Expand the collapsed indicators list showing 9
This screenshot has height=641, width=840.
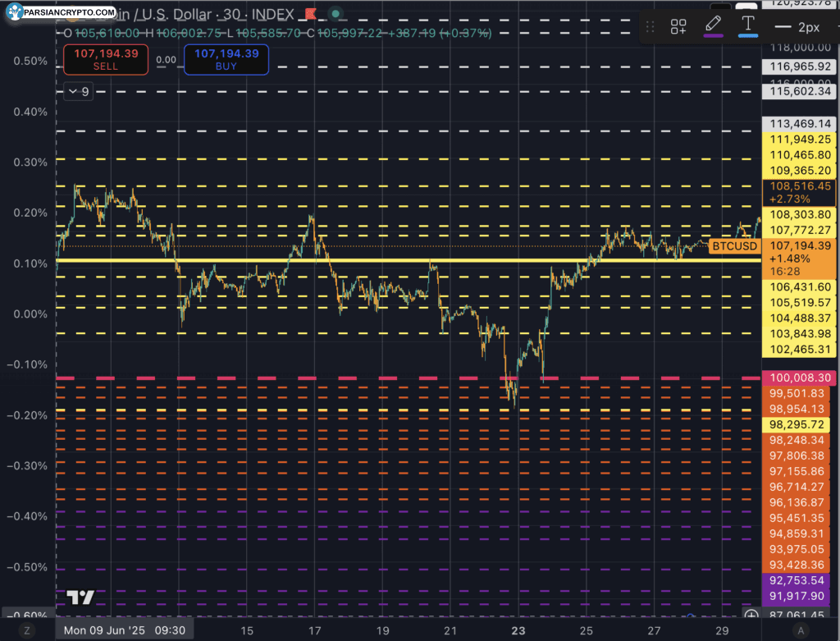[79, 92]
